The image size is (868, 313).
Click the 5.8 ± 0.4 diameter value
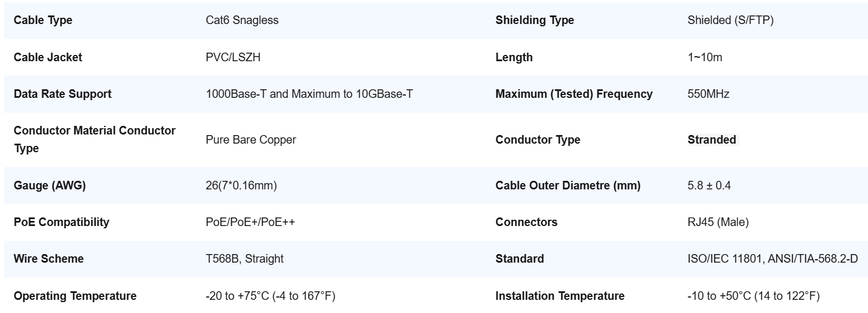(709, 185)
